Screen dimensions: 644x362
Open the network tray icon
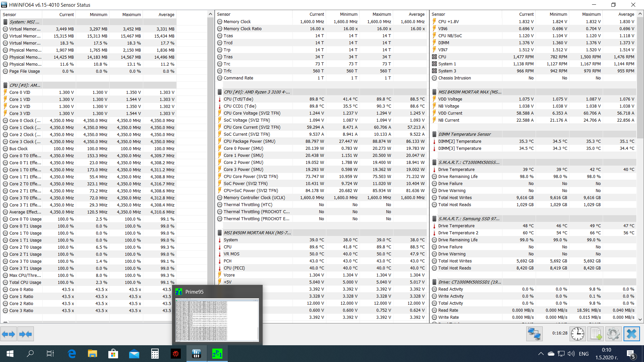click(561, 354)
